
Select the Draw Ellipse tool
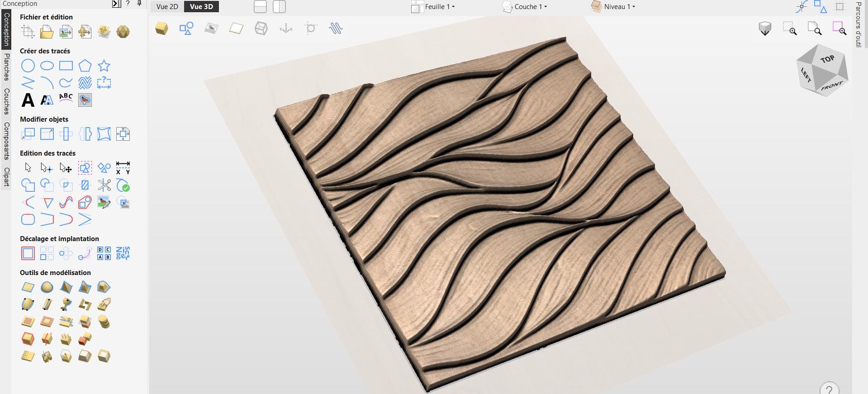(x=47, y=66)
